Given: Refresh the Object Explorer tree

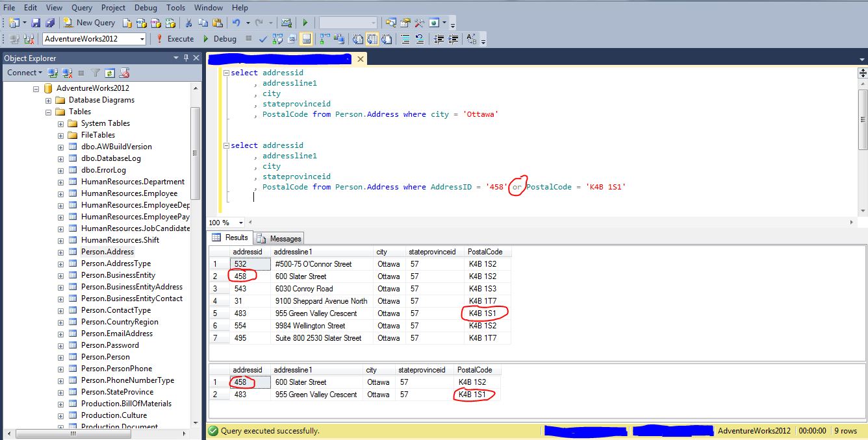Looking at the screenshot, I should click(x=110, y=73).
